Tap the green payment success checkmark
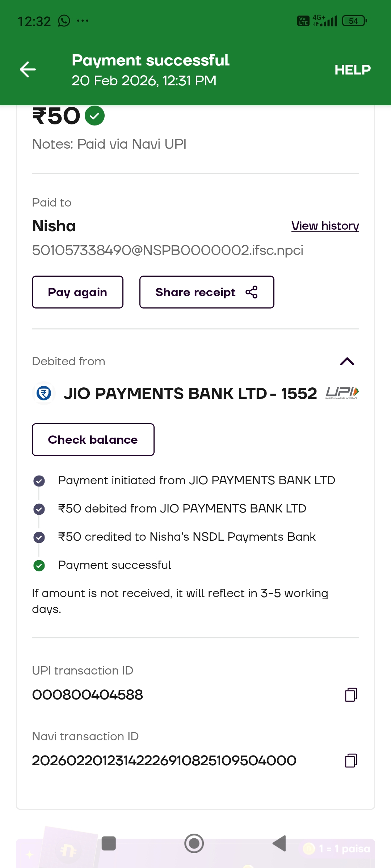 [x=94, y=116]
